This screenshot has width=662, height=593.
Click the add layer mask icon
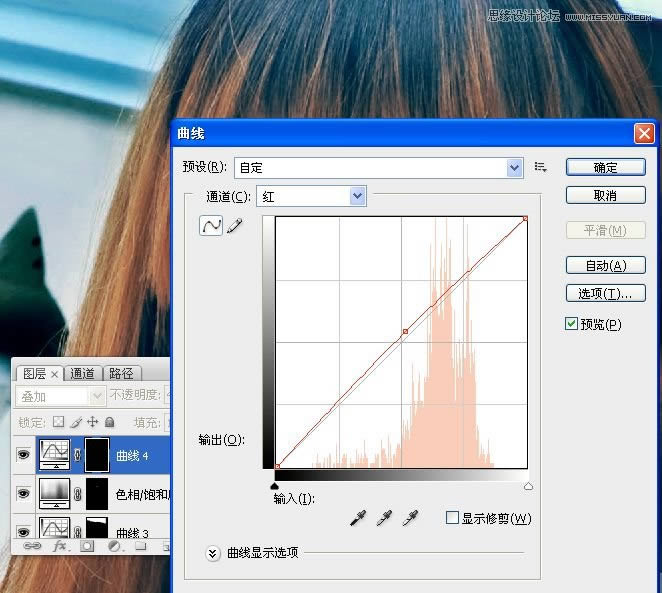click(x=87, y=547)
